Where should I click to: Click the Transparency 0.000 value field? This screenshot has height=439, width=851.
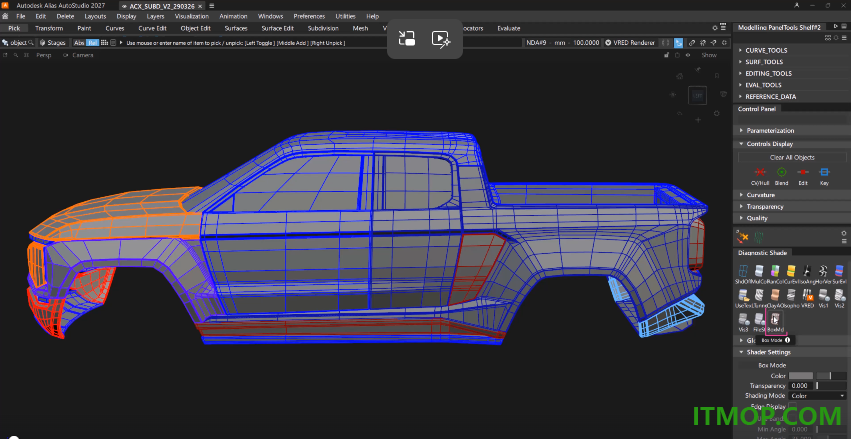(x=801, y=385)
